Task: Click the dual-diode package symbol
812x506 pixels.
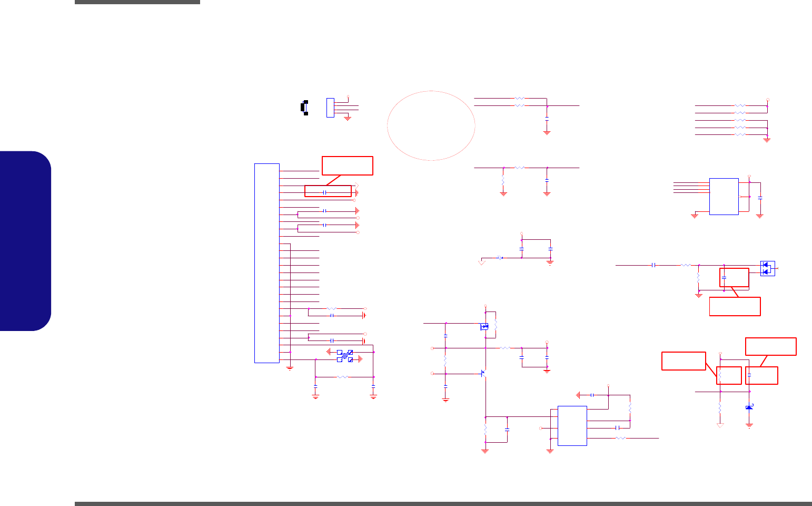Action: point(767,268)
